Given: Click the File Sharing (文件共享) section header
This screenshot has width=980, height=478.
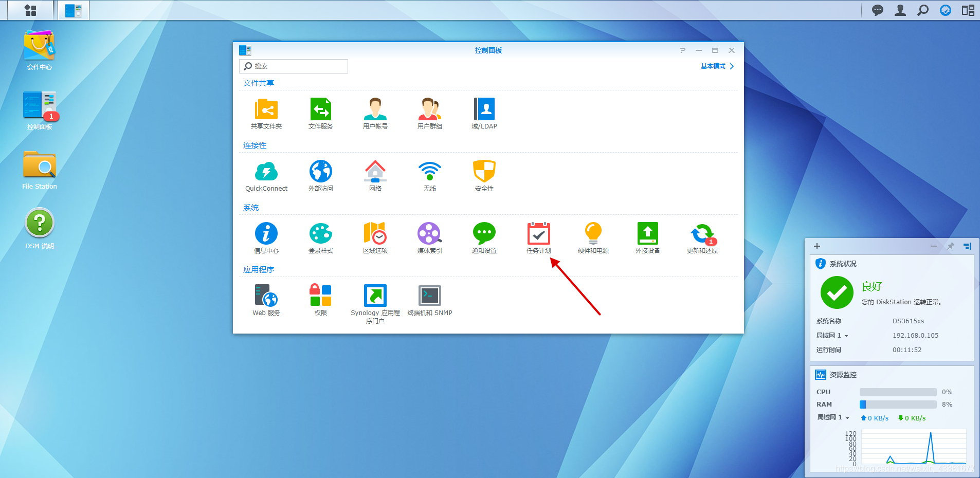Looking at the screenshot, I should pyautogui.click(x=259, y=83).
